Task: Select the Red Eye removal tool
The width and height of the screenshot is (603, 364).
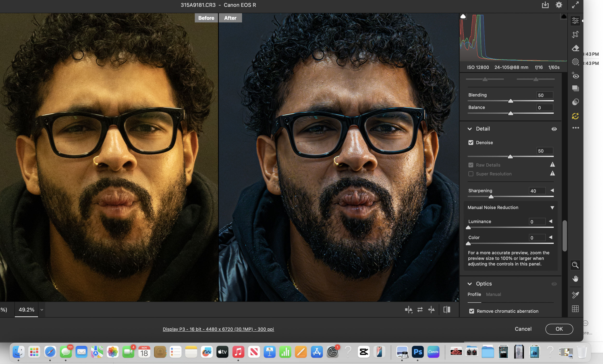Action: coord(575,76)
